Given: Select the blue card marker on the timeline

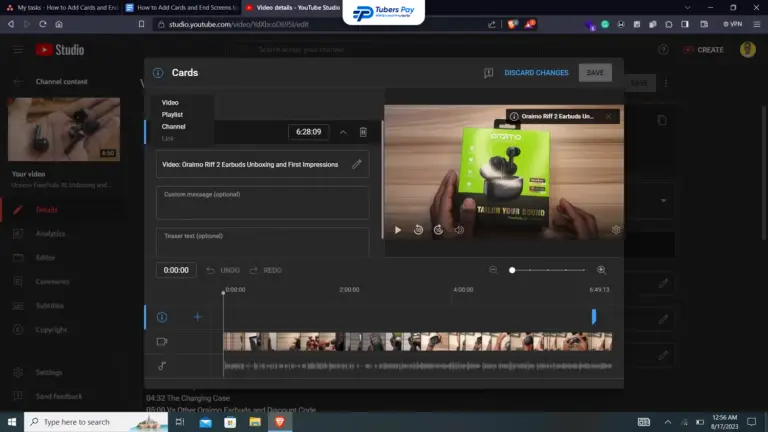Looking at the screenshot, I should click(x=594, y=316).
